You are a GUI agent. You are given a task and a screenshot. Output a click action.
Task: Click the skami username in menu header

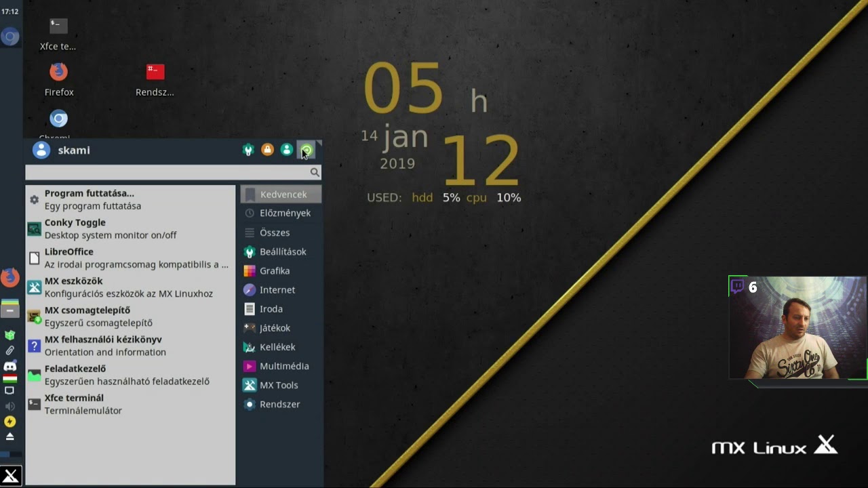74,150
